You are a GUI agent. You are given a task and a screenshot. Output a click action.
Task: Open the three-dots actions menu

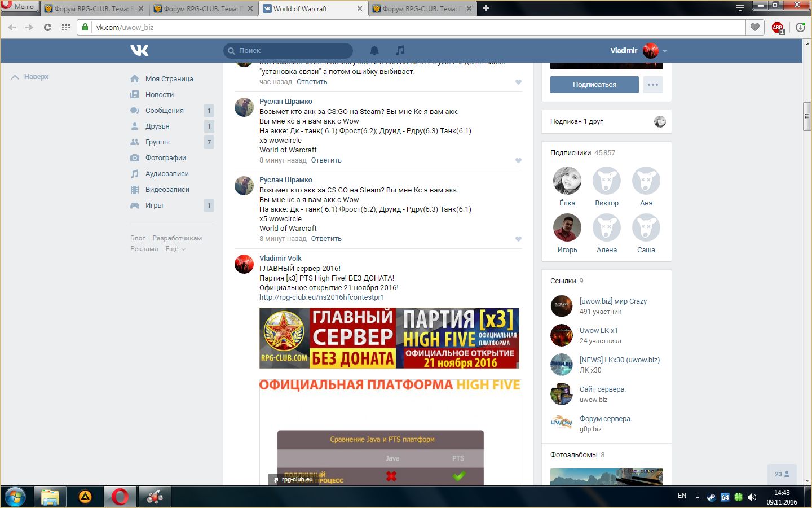(x=652, y=85)
